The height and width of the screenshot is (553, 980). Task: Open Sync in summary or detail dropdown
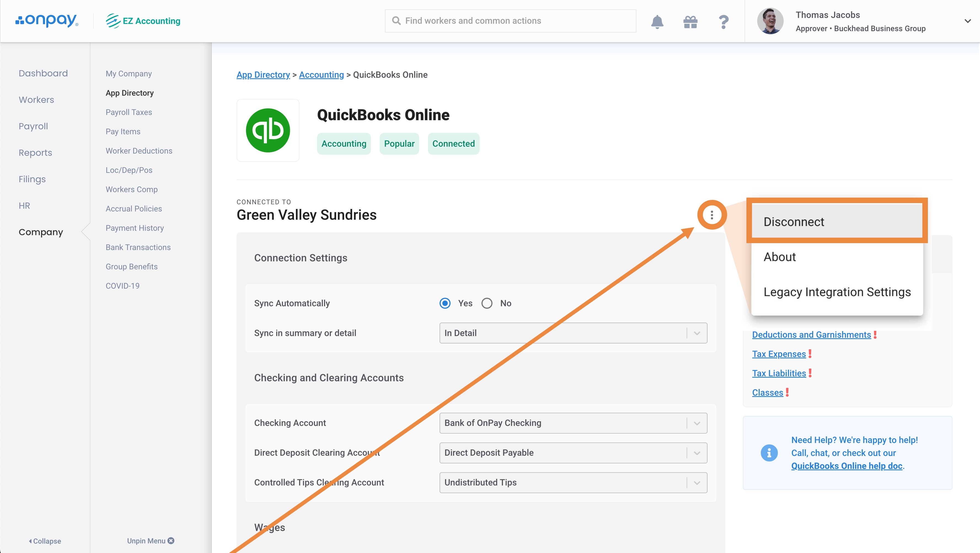pos(573,333)
